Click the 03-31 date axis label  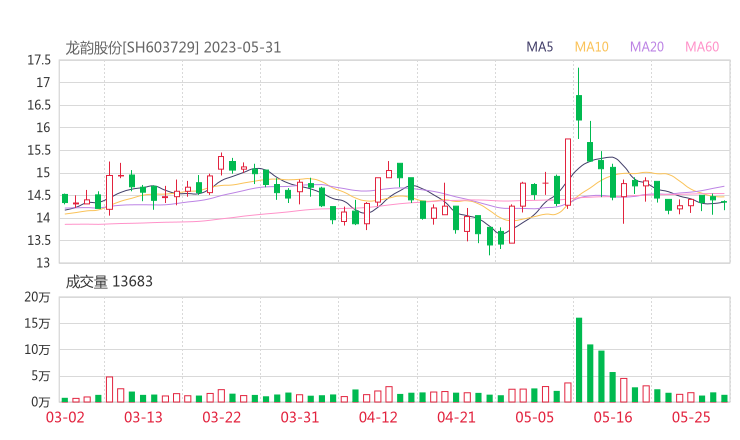click(300, 417)
